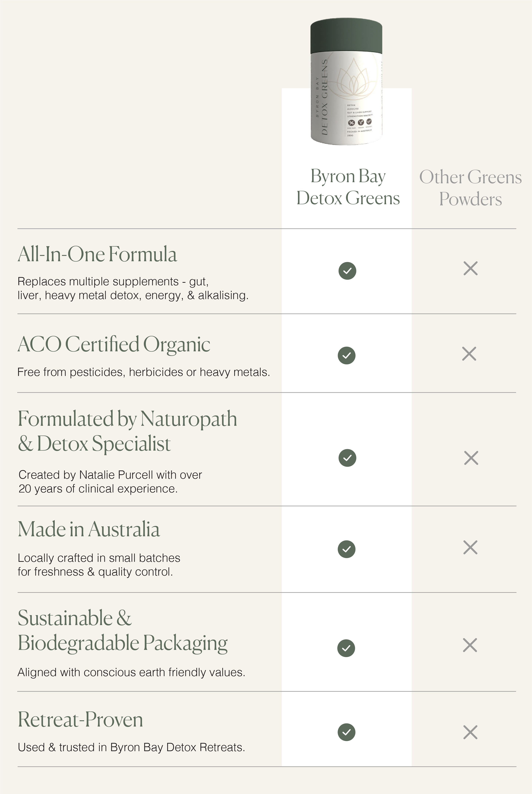Click the ACO Certified Organic heading

coord(114,344)
